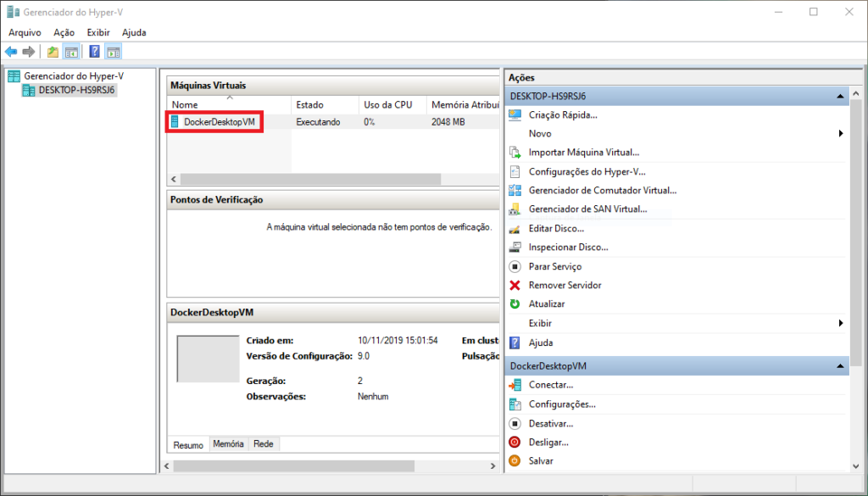Click the Parar Serviço stop icon
Image resolution: width=868 pixels, height=496 pixels.
(515, 267)
